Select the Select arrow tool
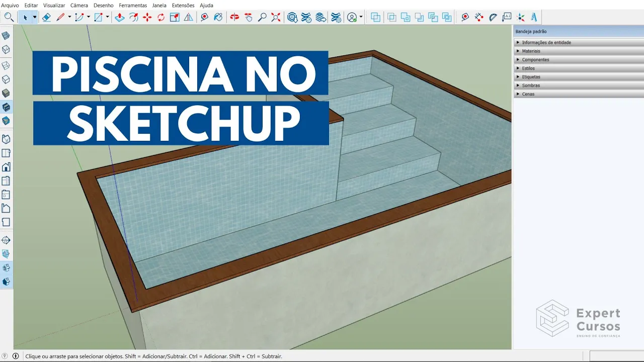Image resolution: width=644 pixels, height=362 pixels. (x=25, y=17)
